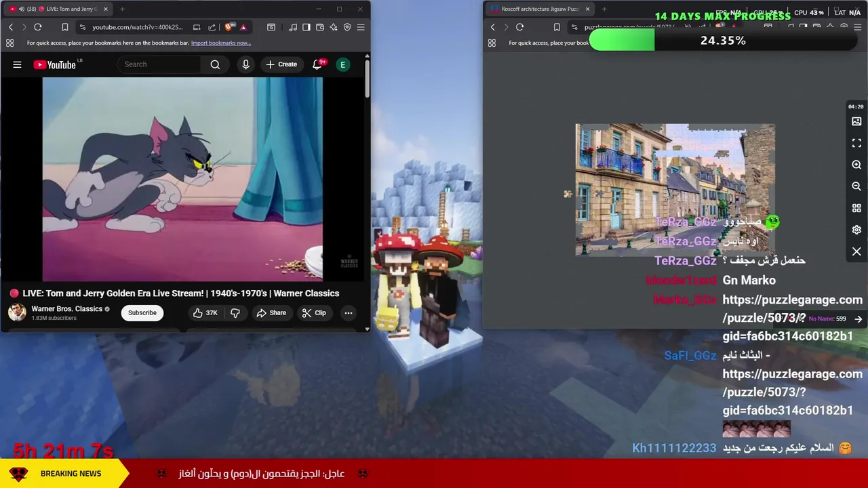Screen dimensions: 868x488
Task: Open a new tab in puzzle window
Action: 604,9
